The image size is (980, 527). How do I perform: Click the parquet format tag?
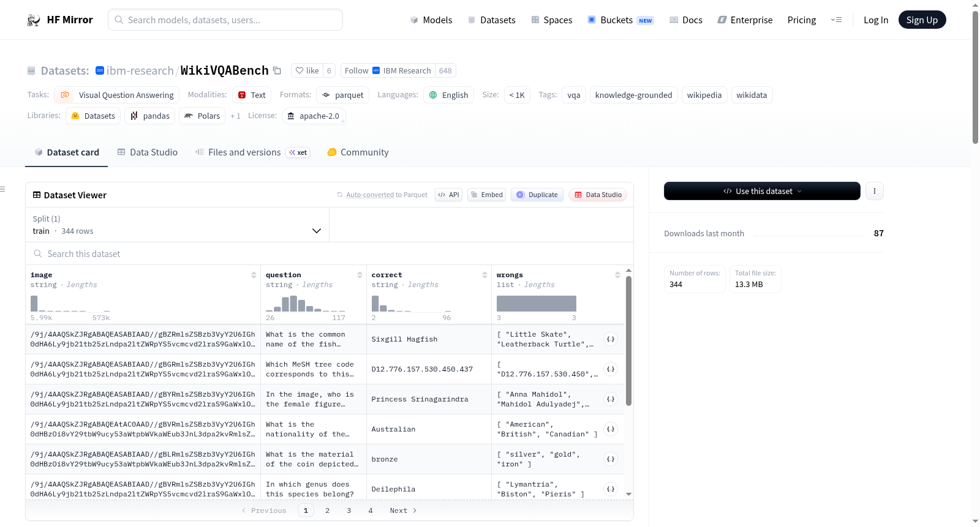click(x=343, y=95)
